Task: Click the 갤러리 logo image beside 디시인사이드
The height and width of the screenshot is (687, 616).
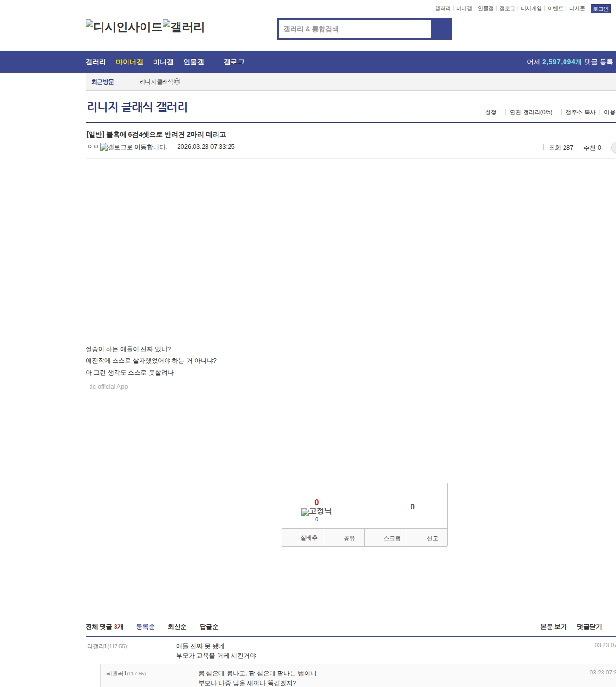Action: point(184,27)
